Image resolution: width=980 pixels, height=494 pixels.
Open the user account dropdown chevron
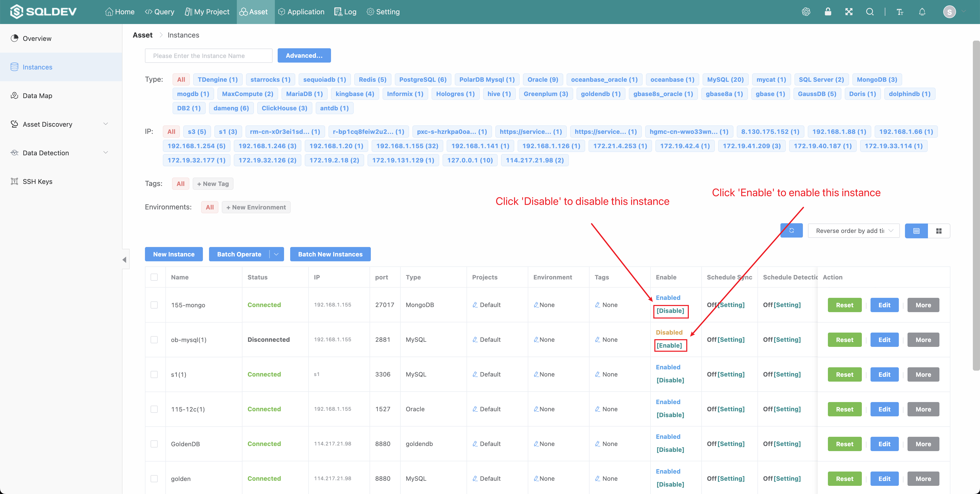click(964, 11)
